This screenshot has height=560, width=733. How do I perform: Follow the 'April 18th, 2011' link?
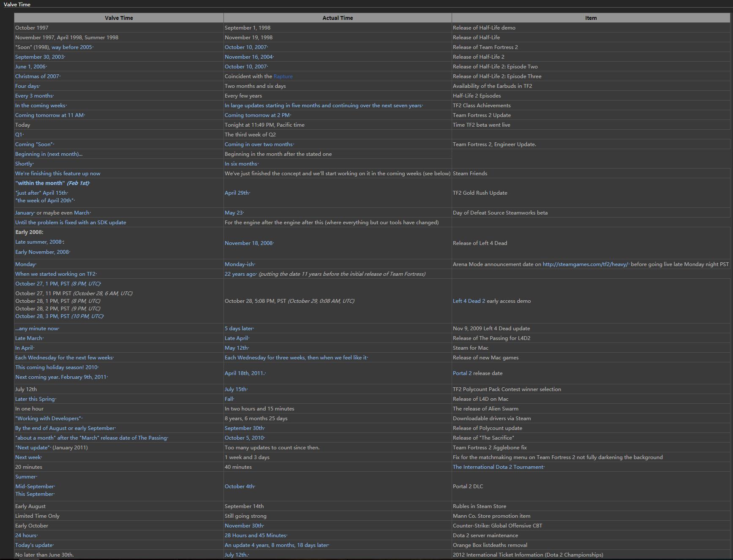coord(244,373)
